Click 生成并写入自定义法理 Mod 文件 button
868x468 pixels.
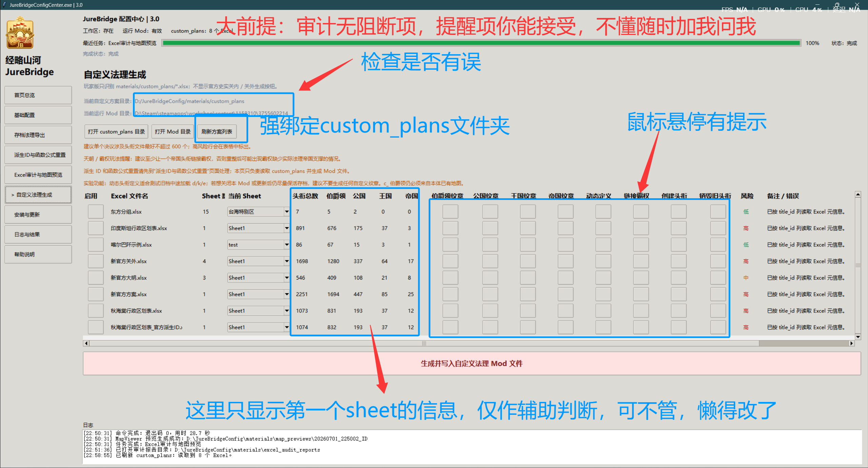coord(472,364)
